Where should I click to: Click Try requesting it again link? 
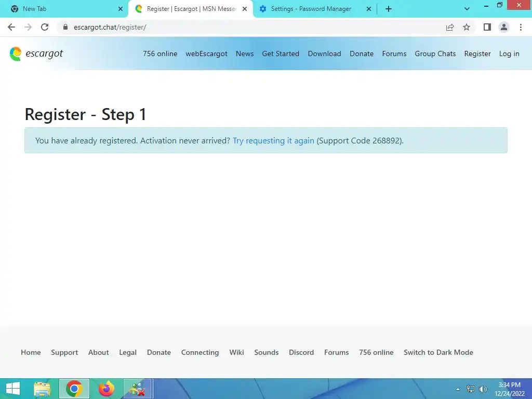273,140
